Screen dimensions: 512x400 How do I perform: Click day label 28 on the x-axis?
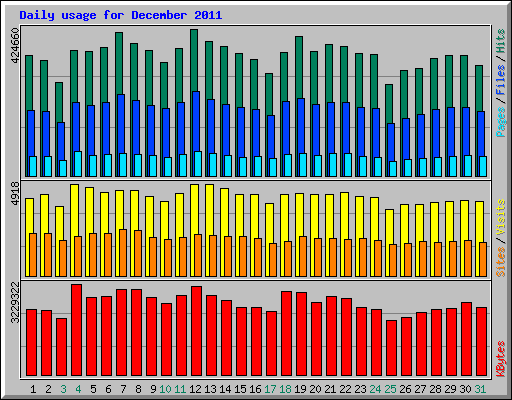tap(435, 389)
